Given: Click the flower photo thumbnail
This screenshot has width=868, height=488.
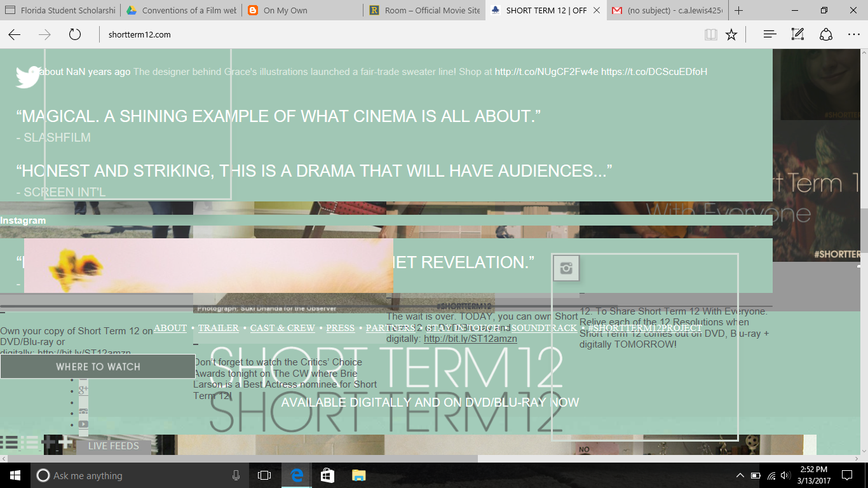Looking at the screenshot, I should click(208, 266).
